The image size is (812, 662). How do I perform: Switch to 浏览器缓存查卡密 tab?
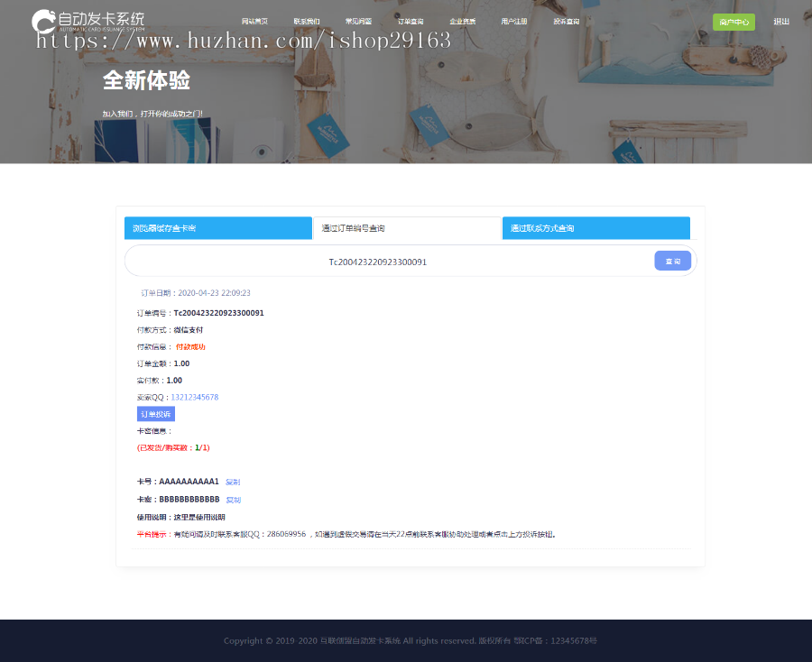(217, 228)
